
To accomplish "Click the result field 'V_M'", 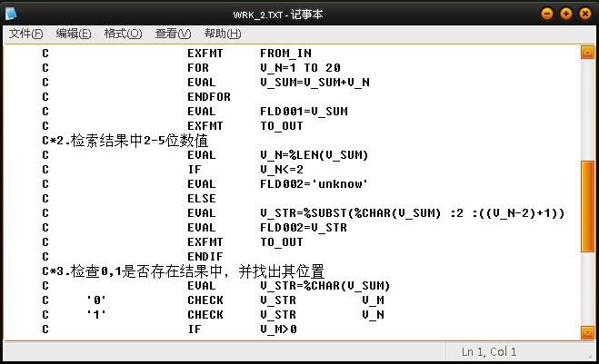I will [x=374, y=300].
